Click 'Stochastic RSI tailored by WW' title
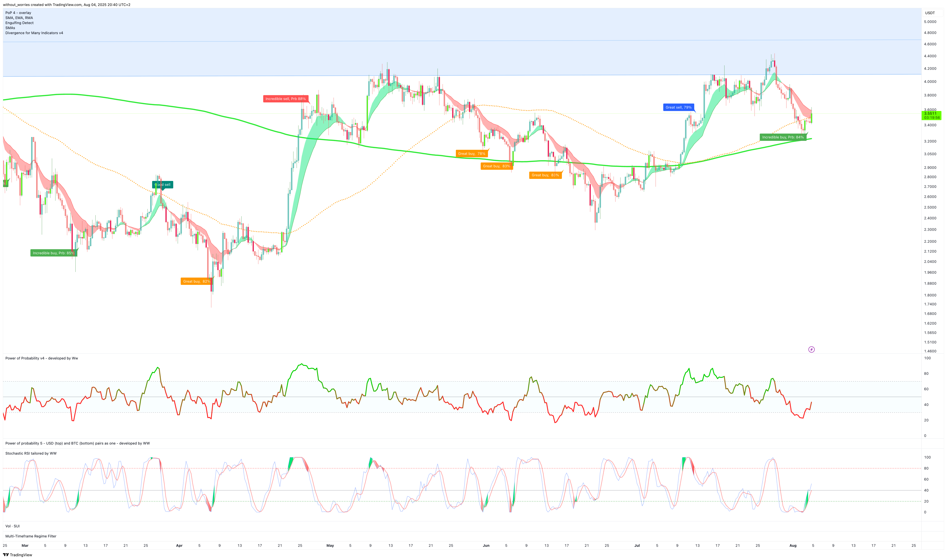 [x=31, y=453]
